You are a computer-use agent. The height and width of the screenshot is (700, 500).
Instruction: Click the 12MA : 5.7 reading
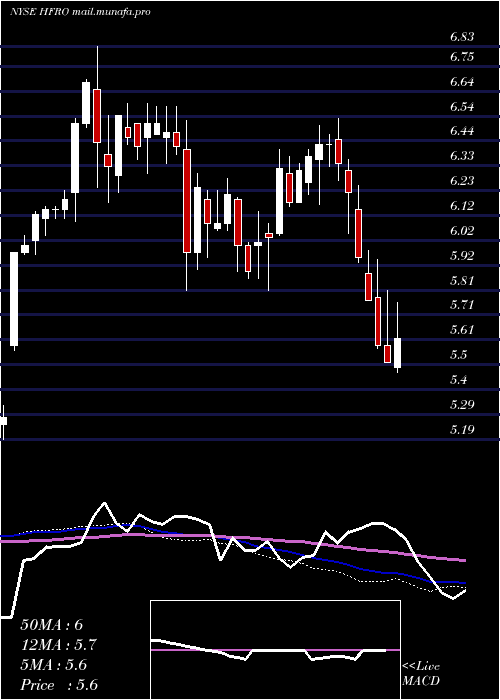click(58, 645)
